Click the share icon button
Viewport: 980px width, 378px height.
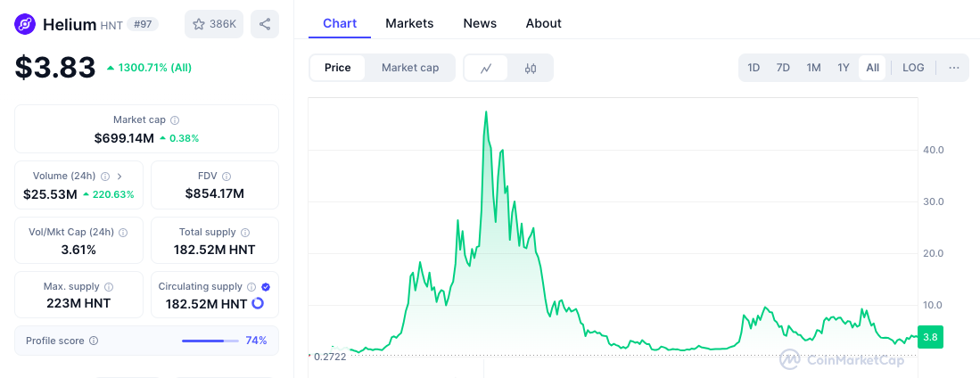265,24
